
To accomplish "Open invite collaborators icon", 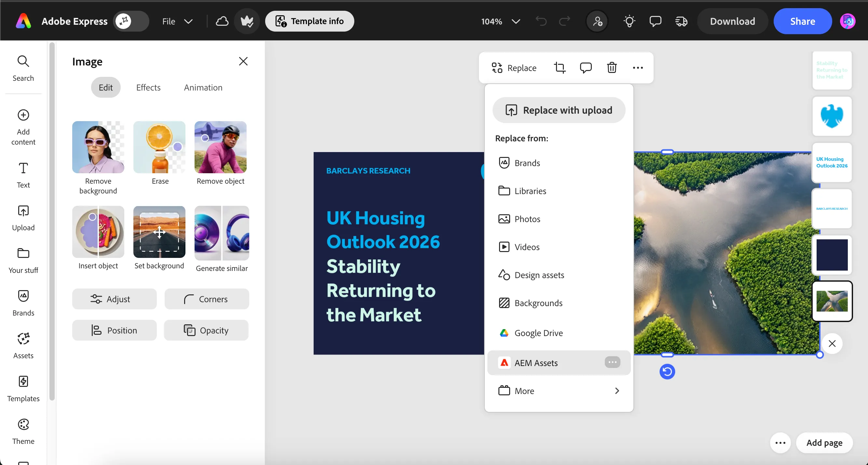I will point(597,21).
